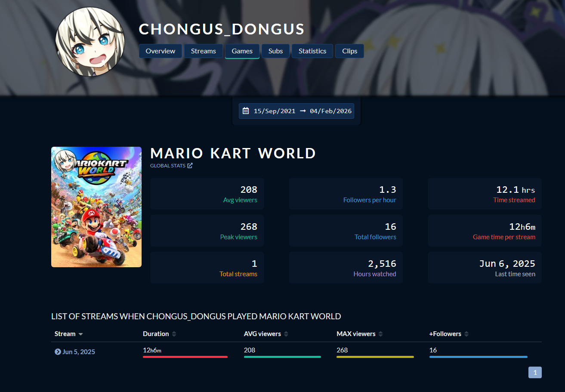Screen dimensions: 565x392
Task: Click the 16 Total followers card
Action: tap(346, 231)
